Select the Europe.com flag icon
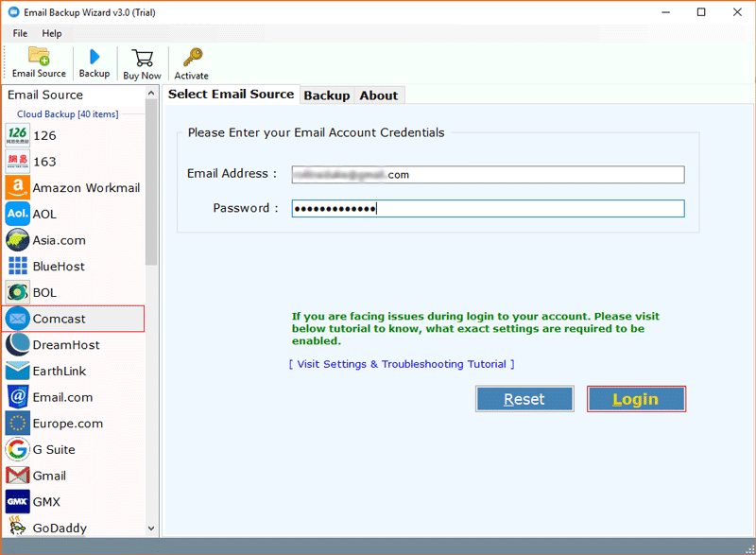This screenshot has height=555, width=756. click(17, 423)
